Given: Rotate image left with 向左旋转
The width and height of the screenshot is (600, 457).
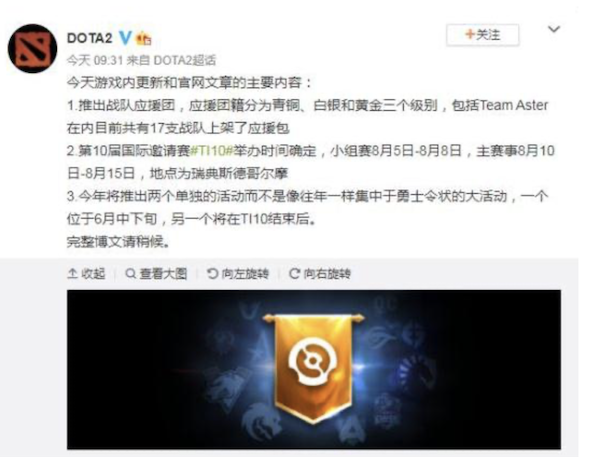Looking at the screenshot, I should 238,274.
